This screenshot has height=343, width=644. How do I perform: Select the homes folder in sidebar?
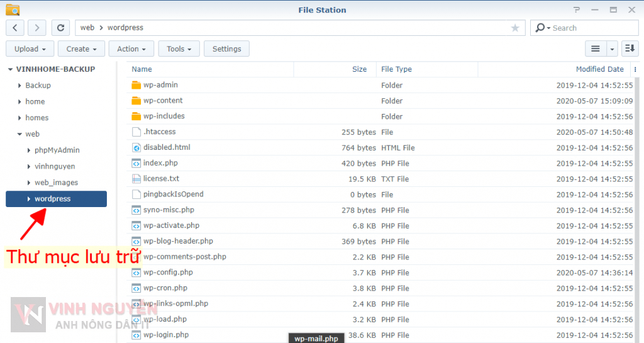(x=37, y=118)
